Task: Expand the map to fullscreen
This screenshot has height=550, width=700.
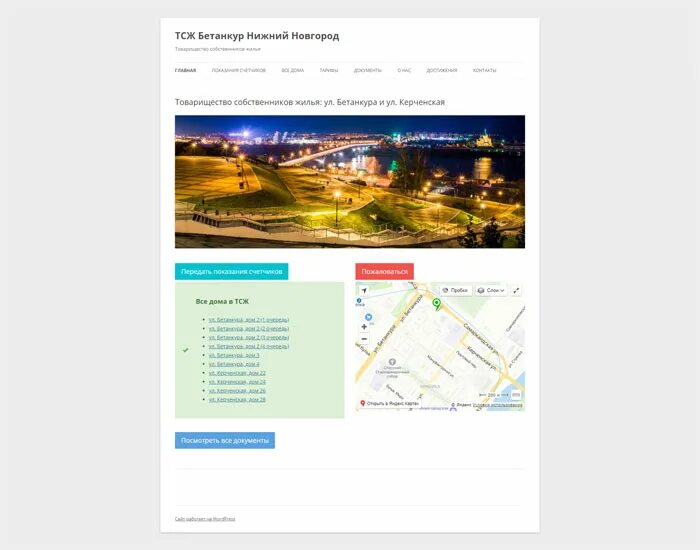Action: coord(516,291)
